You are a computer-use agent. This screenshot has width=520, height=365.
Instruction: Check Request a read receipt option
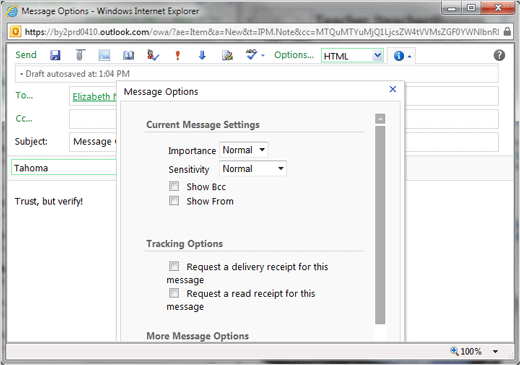click(x=174, y=293)
